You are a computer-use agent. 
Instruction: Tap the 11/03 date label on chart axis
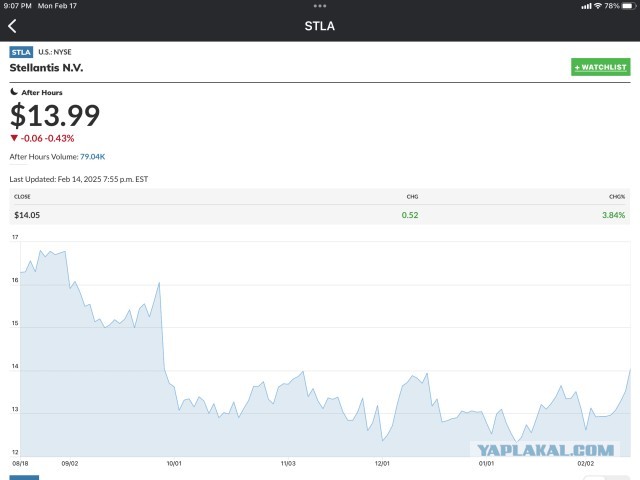point(288,464)
